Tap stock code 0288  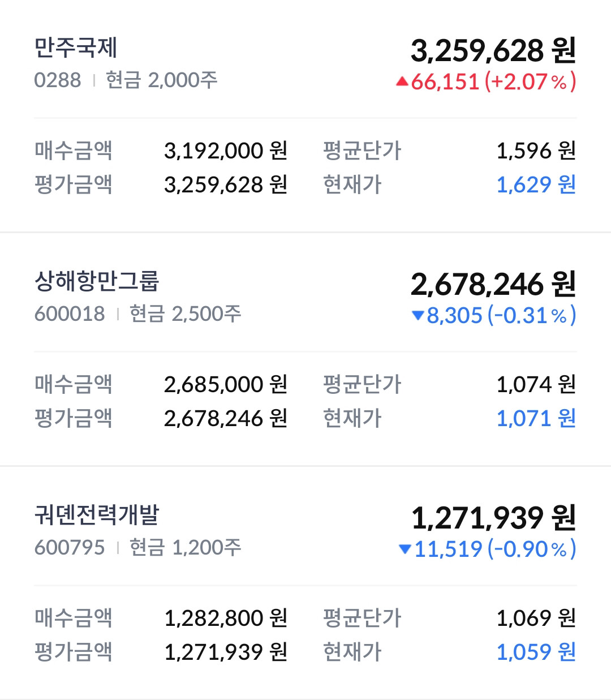click(58, 80)
